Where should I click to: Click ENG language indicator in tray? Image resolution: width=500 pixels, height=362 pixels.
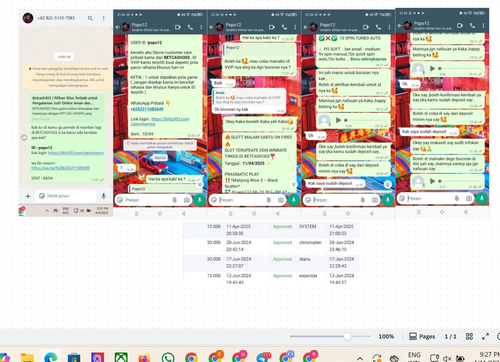414,356
